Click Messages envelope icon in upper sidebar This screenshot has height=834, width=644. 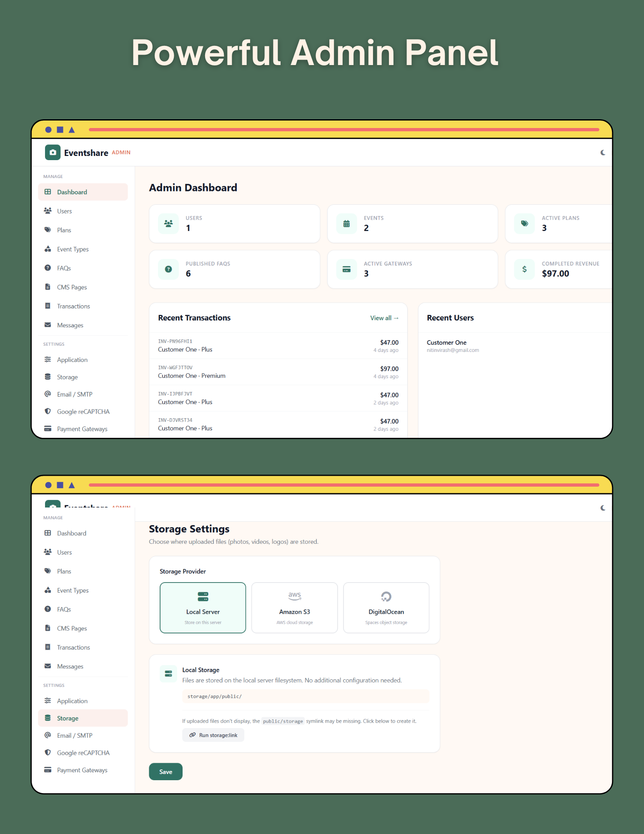(x=48, y=325)
